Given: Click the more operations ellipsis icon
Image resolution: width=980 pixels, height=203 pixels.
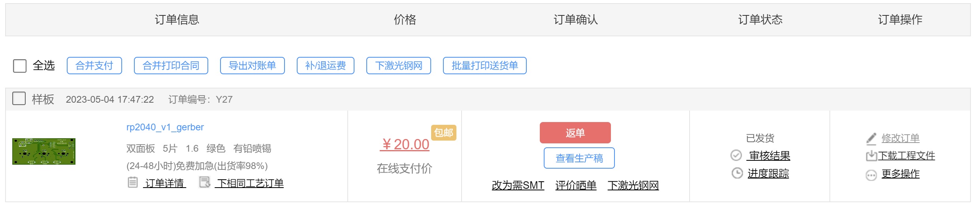Looking at the screenshot, I should pyautogui.click(x=871, y=175).
